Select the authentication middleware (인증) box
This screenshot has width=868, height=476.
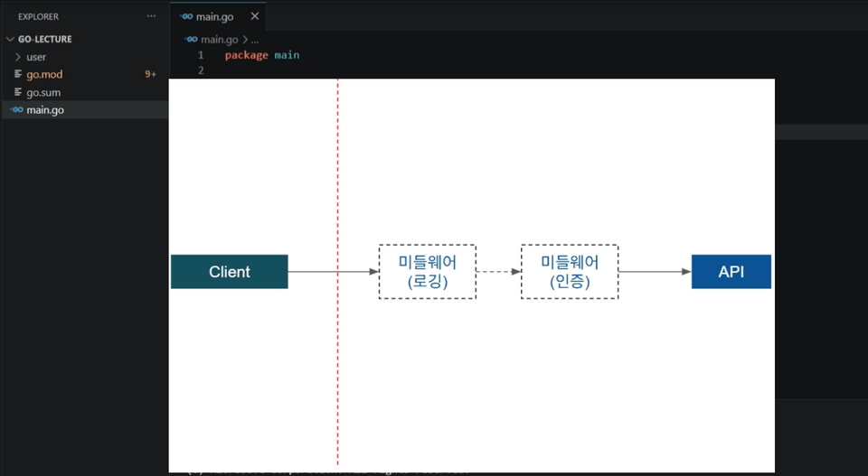pyautogui.click(x=570, y=272)
